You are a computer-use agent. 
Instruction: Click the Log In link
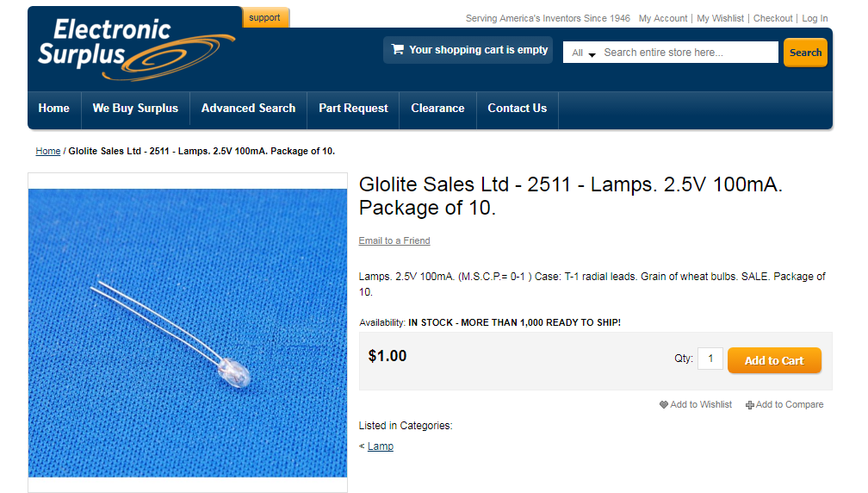tap(815, 18)
